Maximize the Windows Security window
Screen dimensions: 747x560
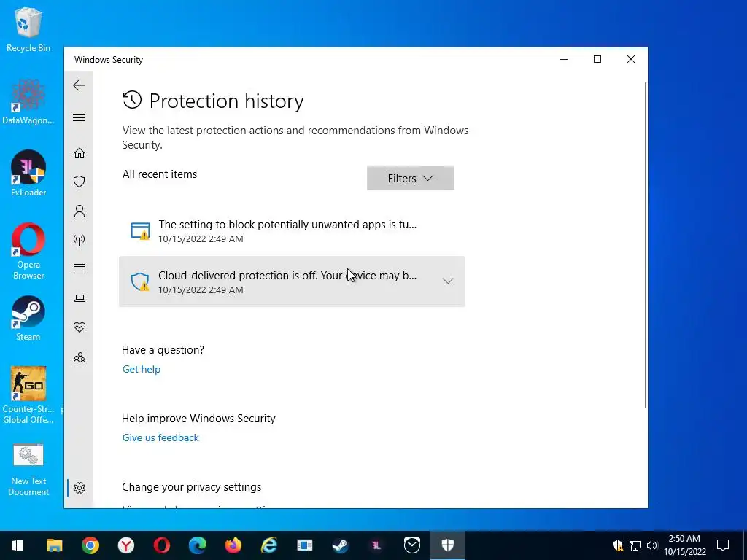597,59
